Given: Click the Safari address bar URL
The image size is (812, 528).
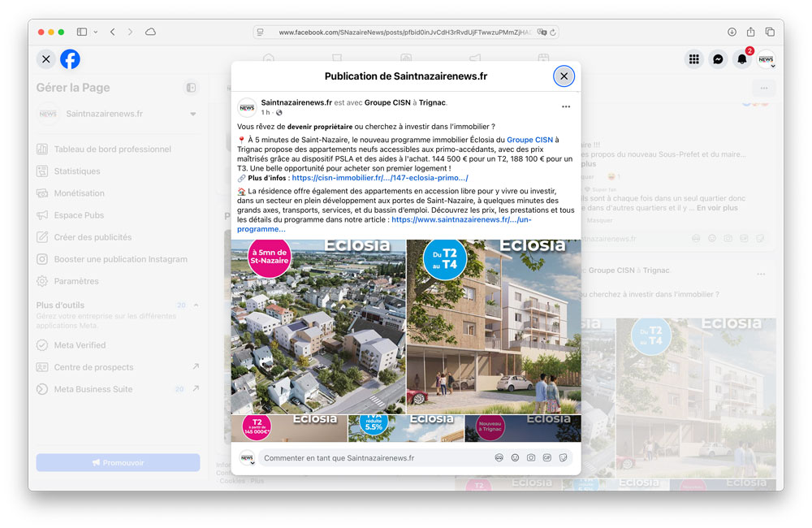Looking at the screenshot, I should tap(404, 32).
